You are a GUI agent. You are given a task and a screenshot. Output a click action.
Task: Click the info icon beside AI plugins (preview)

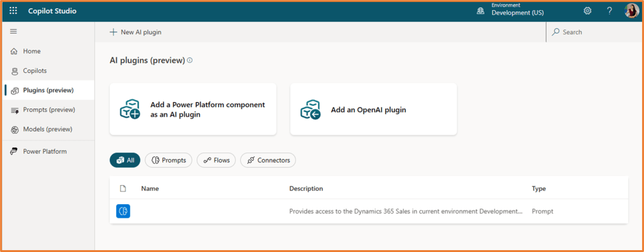coord(190,60)
